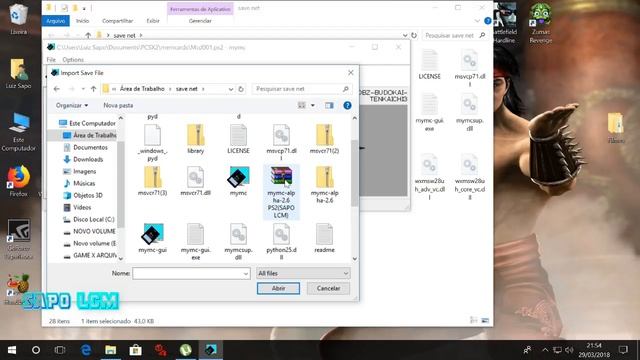This screenshot has width=640, height=360.
Task: Change view layout icon in dialog
Action: point(302,105)
